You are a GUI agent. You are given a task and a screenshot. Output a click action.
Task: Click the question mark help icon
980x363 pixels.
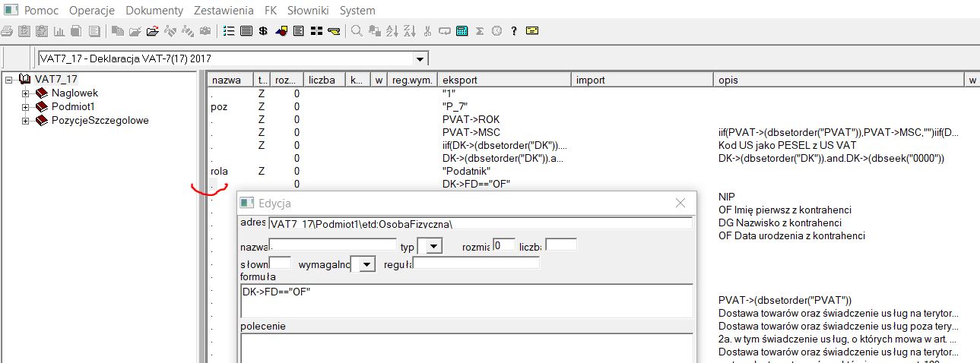pyautogui.click(x=515, y=31)
